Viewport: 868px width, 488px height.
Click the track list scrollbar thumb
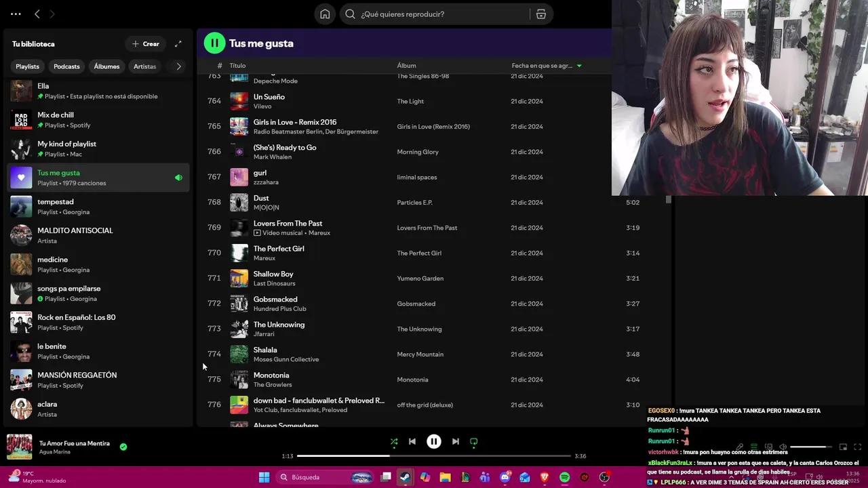point(669,199)
